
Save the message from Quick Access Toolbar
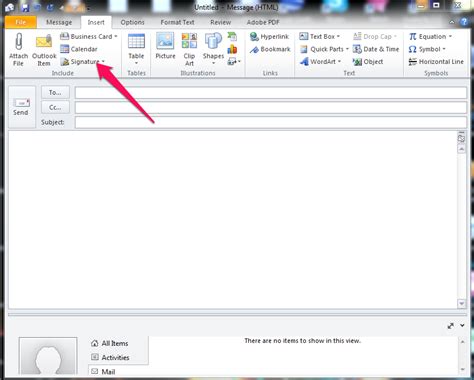coord(25,7)
